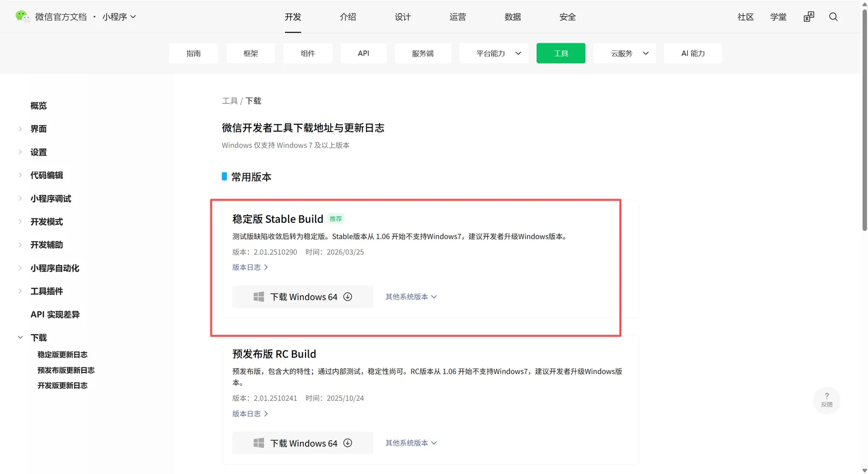Click the translate/language icon in header

point(809,17)
